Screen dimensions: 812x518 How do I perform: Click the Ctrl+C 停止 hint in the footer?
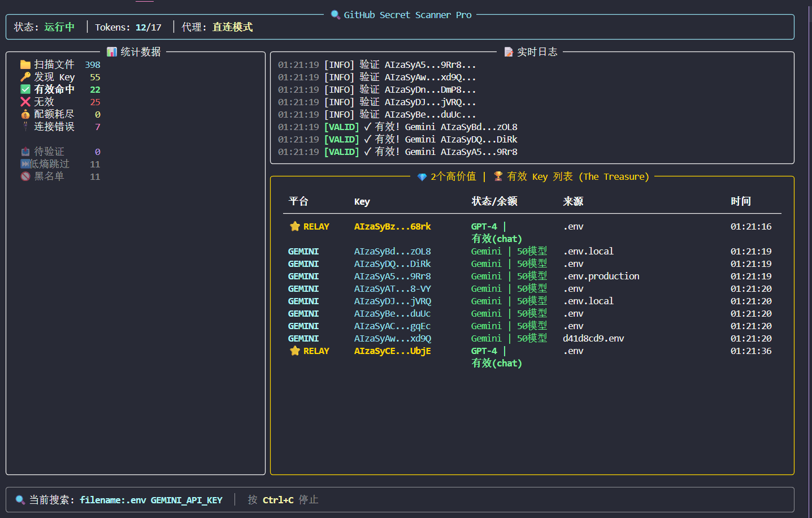pyautogui.click(x=290, y=500)
